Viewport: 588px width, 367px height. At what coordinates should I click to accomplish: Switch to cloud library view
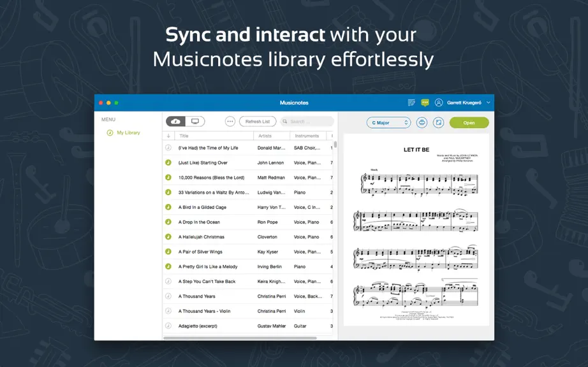click(176, 121)
